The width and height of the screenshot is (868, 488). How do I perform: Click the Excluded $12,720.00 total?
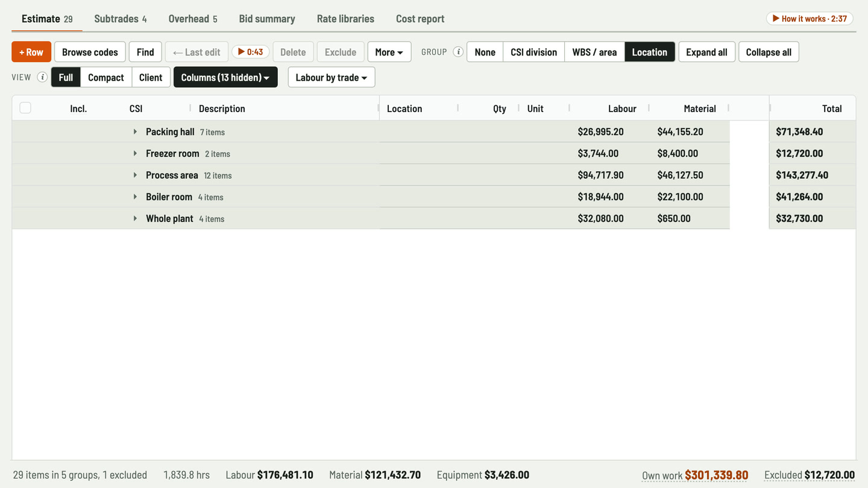click(810, 475)
